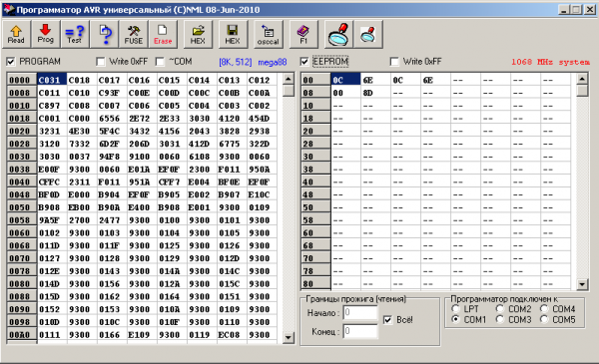Click the large magnifier with red marker icon
This screenshot has width=599, height=364.
338,34
